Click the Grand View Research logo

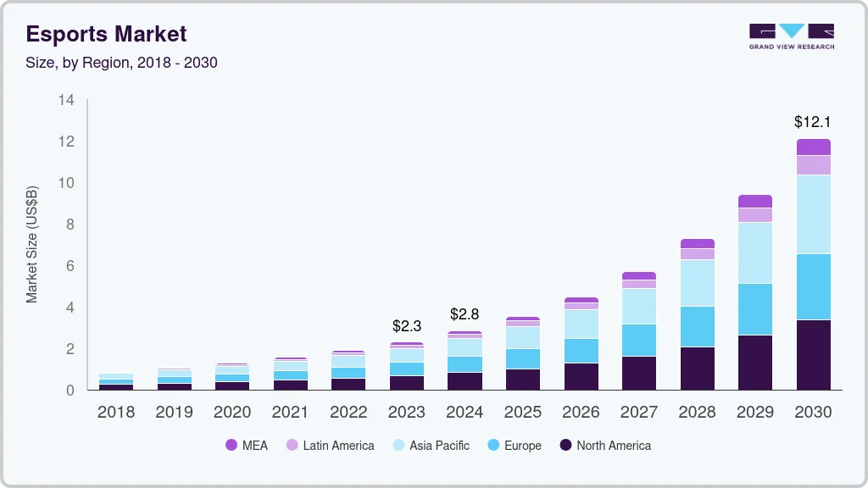pyautogui.click(x=791, y=36)
